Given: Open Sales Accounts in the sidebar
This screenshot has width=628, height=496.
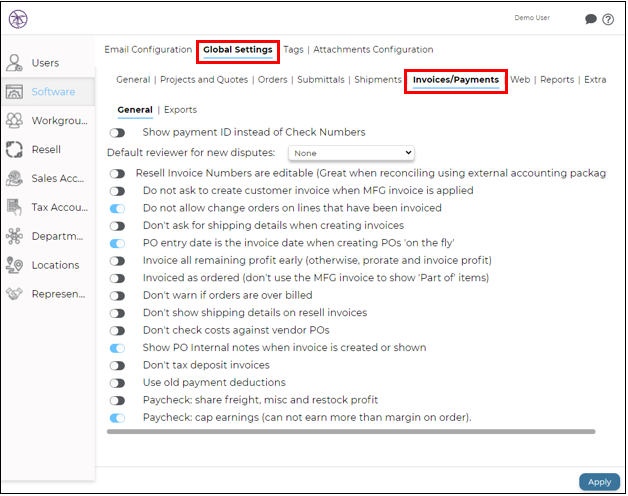Looking at the screenshot, I should tap(58, 178).
